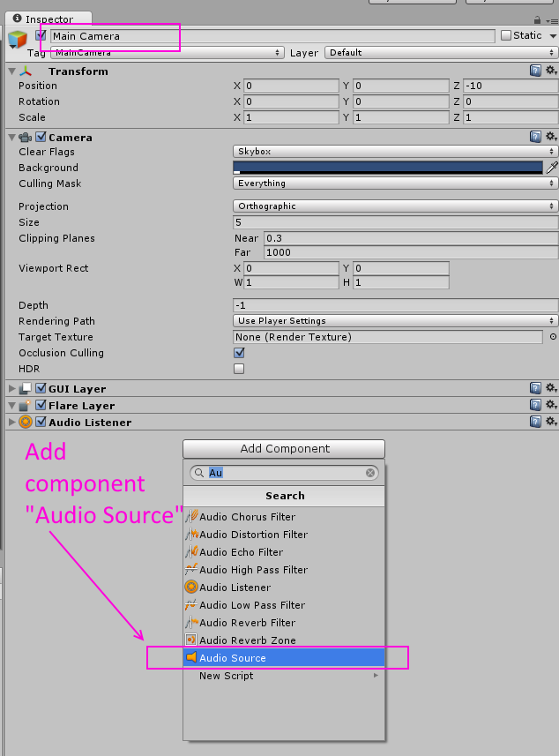This screenshot has height=756, width=559.
Task: Toggle the Camera component enabled checkbox
Action: point(41,137)
